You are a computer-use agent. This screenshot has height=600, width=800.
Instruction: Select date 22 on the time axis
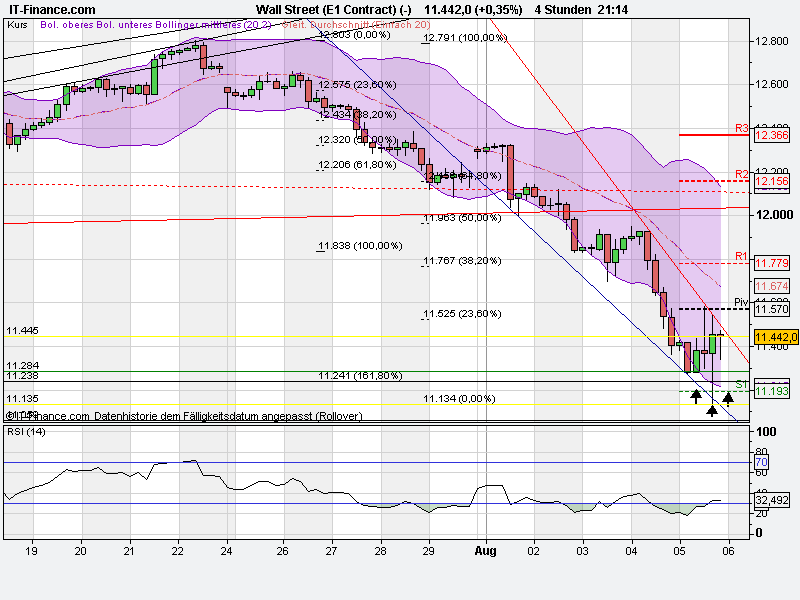coord(177,551)
